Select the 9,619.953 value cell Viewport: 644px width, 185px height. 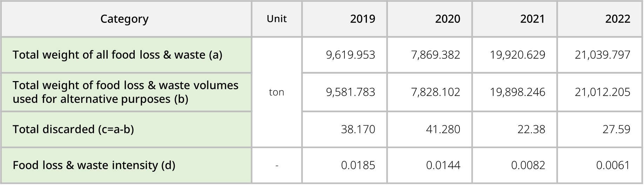350,55
